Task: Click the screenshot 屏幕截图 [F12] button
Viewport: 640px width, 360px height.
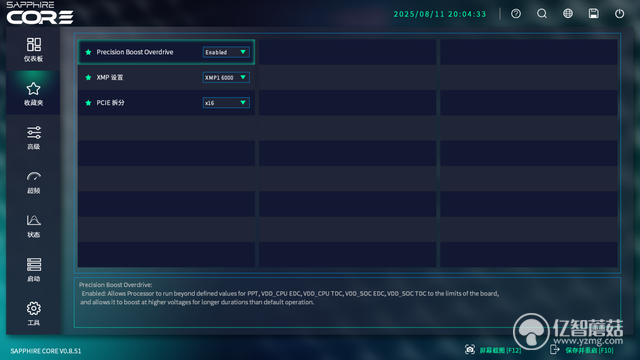Action: pos(493,350)
